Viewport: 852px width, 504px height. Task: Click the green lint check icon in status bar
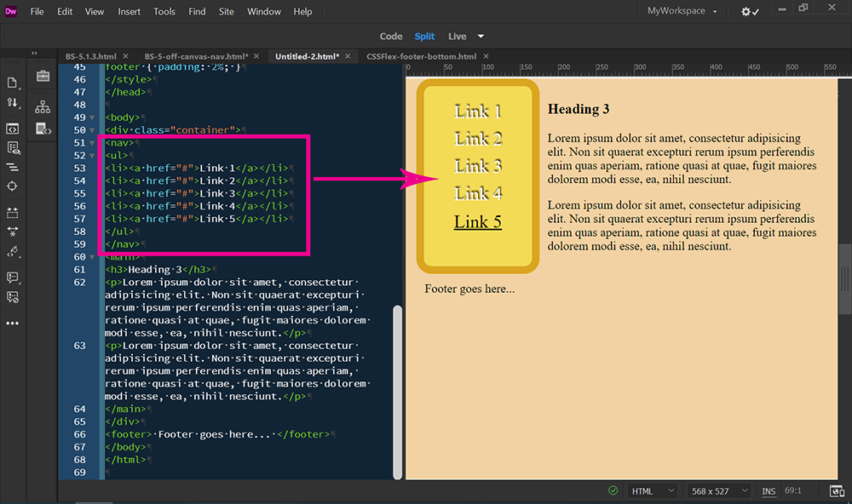point(613,490)
